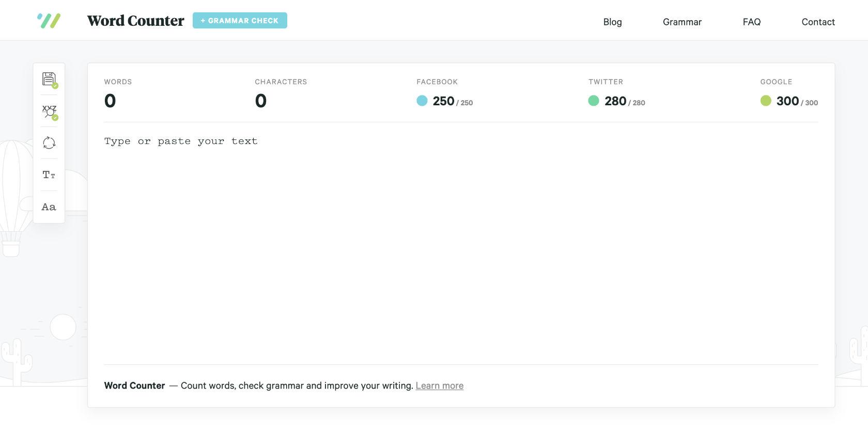Navigate to the Contact page
This screenshot has width=868, height=433.
(x=818, y=22)
